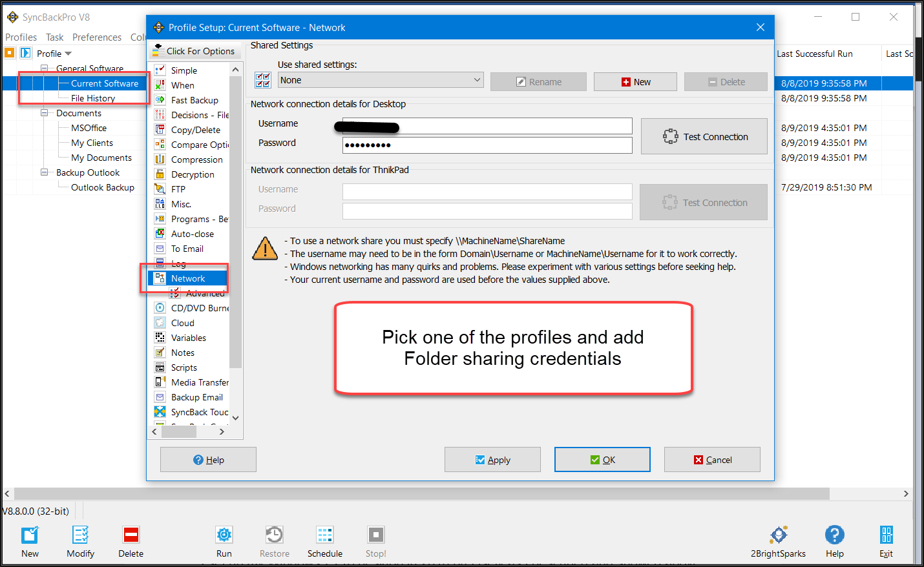Viewport: 924px width, 567px height.
Task: Click the Run gear icon
Action: [x=224, y=535]
